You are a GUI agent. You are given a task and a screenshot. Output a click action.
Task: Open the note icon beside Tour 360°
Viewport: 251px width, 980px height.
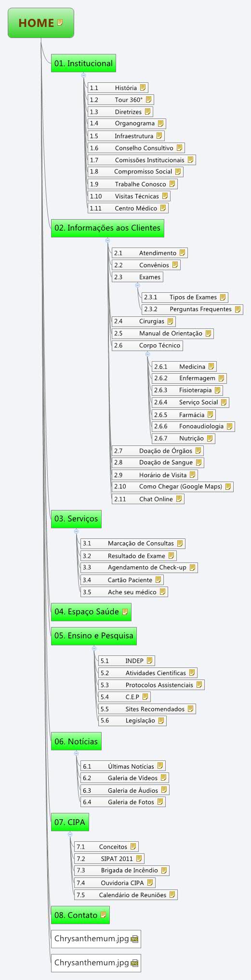148,100
